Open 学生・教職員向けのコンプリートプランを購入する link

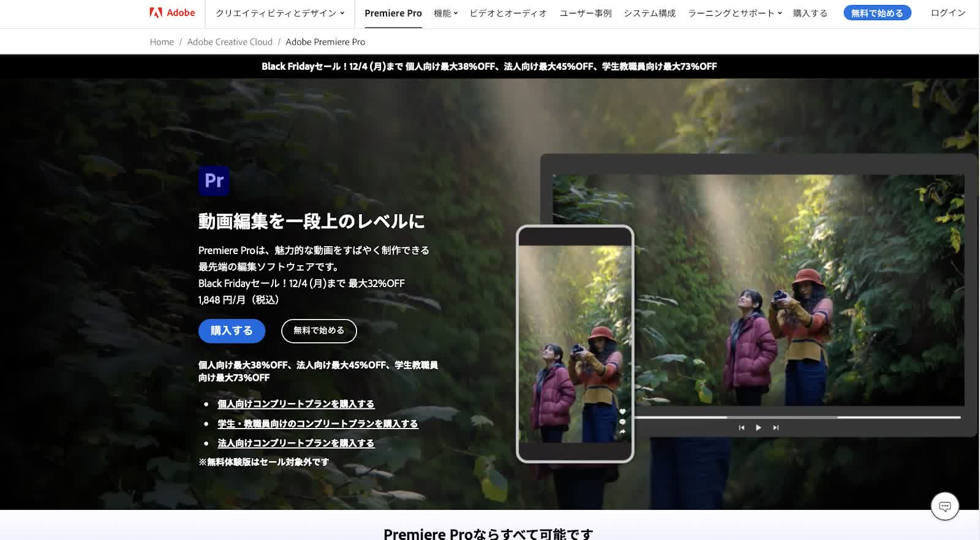pyautogui.click(x=318, y=424)
